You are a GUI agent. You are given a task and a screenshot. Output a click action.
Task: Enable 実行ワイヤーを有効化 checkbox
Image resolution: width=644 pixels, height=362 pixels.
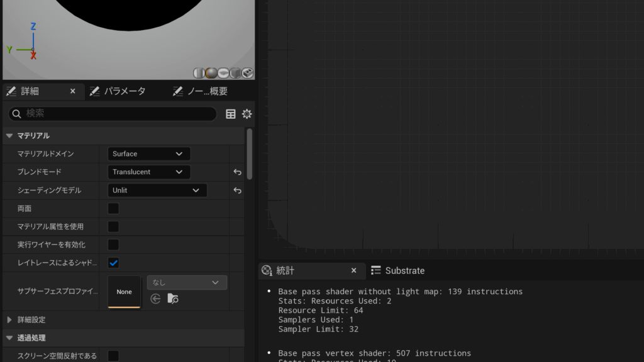coord(113,244)
